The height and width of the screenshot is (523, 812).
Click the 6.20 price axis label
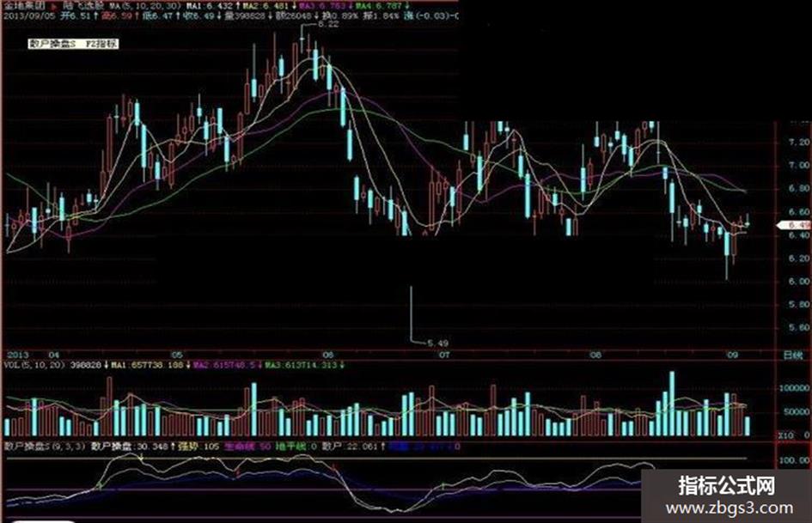point(799,258)
